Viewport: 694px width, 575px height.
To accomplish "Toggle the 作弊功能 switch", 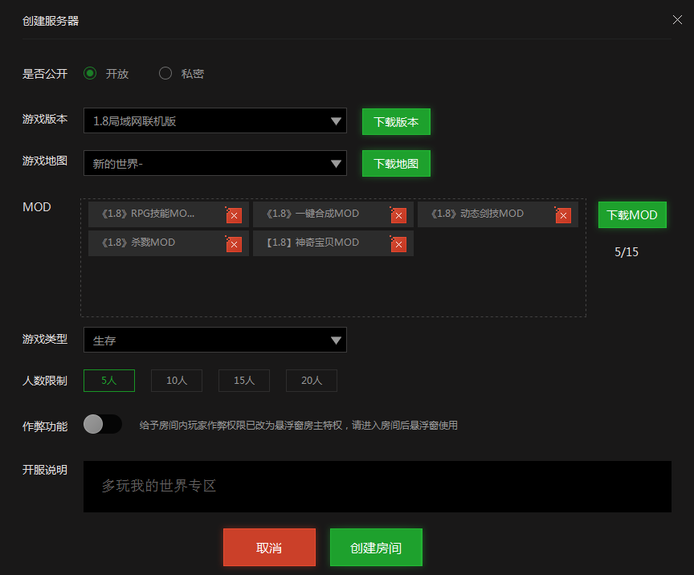I will 102,424.
